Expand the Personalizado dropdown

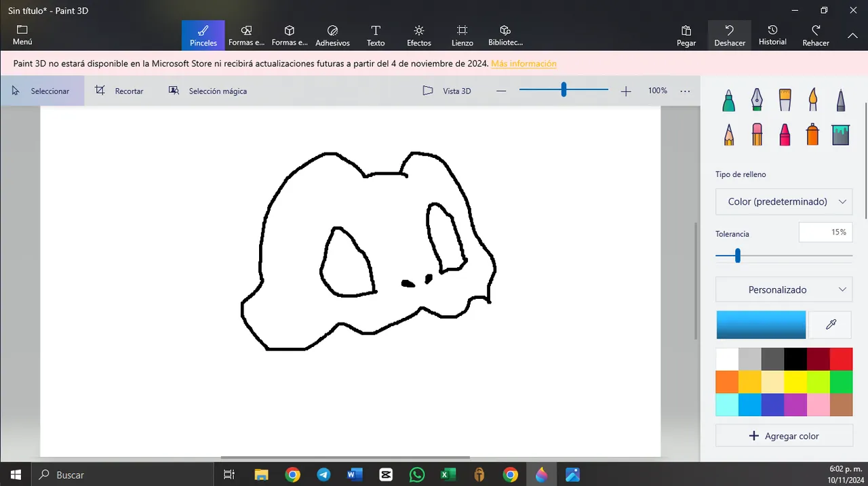coord(784,289)
